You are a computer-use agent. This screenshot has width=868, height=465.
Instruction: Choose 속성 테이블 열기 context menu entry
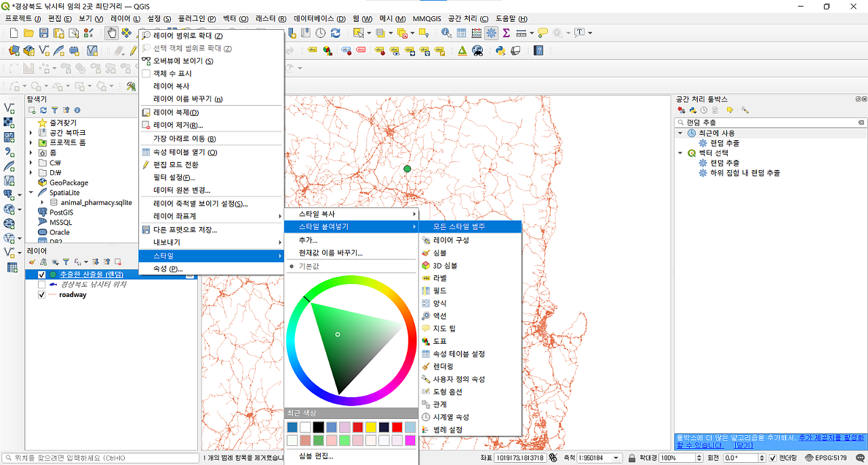coord(212,152)
